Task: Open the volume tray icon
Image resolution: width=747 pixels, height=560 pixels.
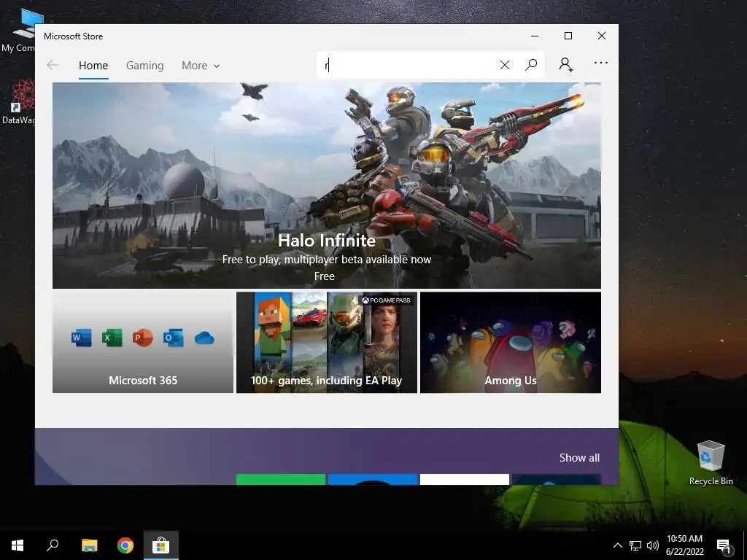Action: click(653, 545)
